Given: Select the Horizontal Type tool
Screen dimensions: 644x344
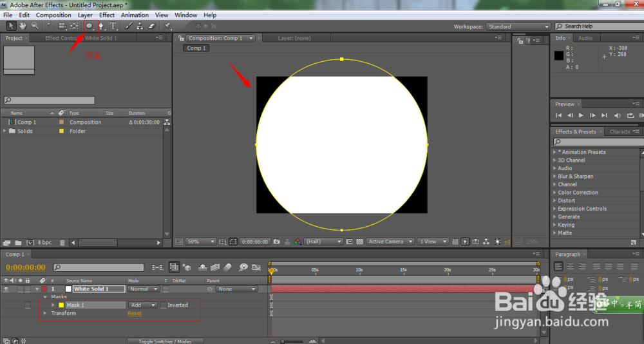Looking at the screenshot, I should click(113, 26).
